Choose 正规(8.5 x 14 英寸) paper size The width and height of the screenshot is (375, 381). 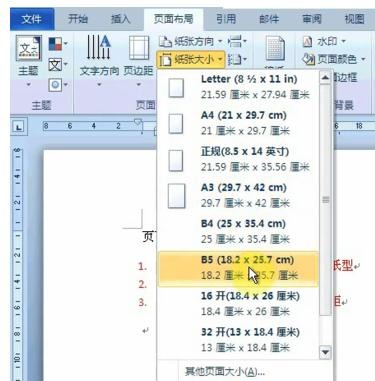click(238, 159)
